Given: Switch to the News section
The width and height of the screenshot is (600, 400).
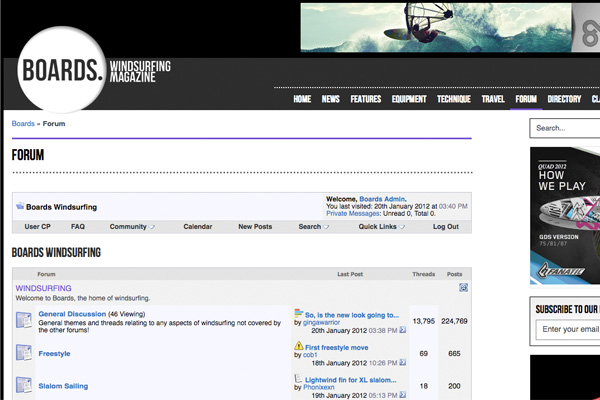Looking at the screenshot, I should point(330,100).
